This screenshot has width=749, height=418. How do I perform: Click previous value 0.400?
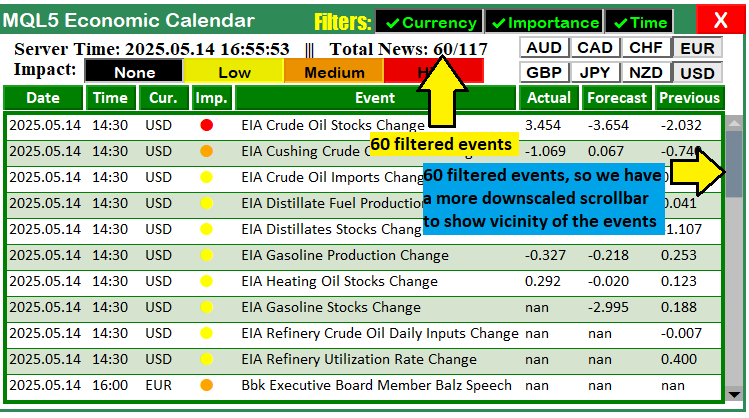[679, 359]
